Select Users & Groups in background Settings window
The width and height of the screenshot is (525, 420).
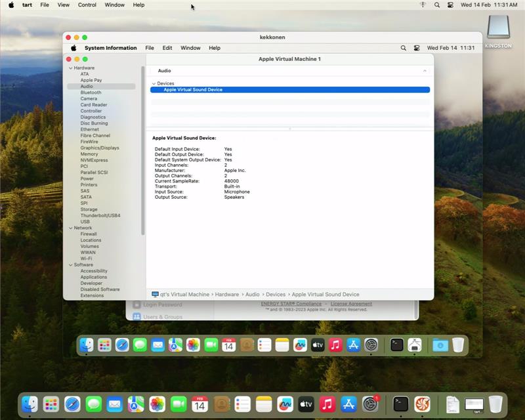(157, 316)
